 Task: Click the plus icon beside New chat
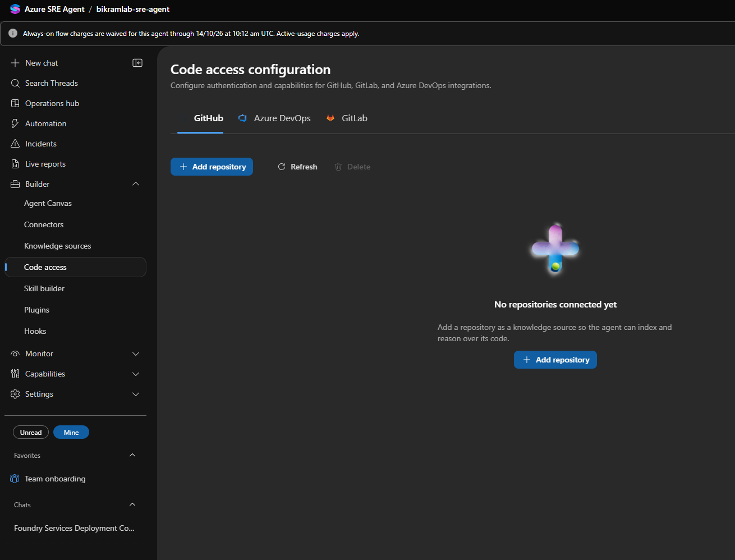pyautogui.click(x=15, y=63)
